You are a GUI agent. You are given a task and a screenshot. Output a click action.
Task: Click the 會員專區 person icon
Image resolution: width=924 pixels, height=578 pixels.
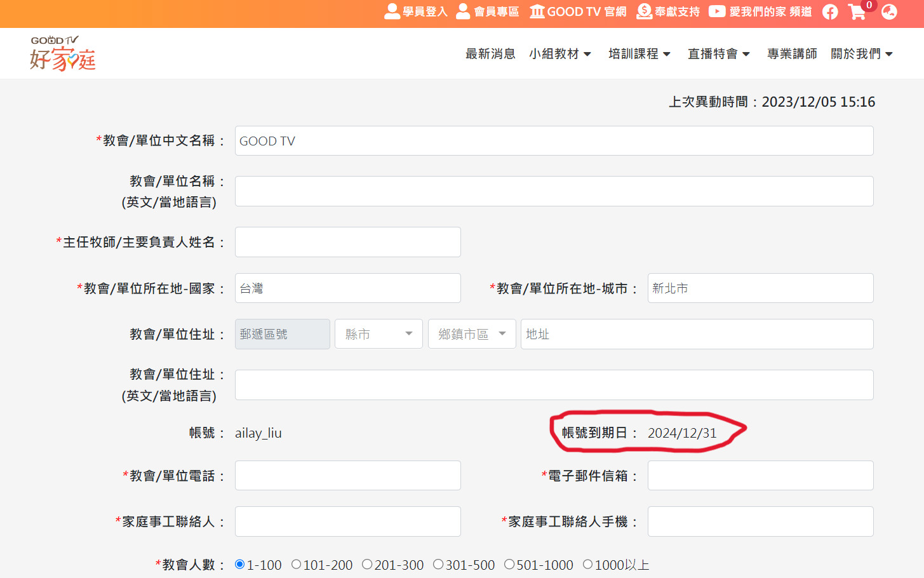[464, 11]
